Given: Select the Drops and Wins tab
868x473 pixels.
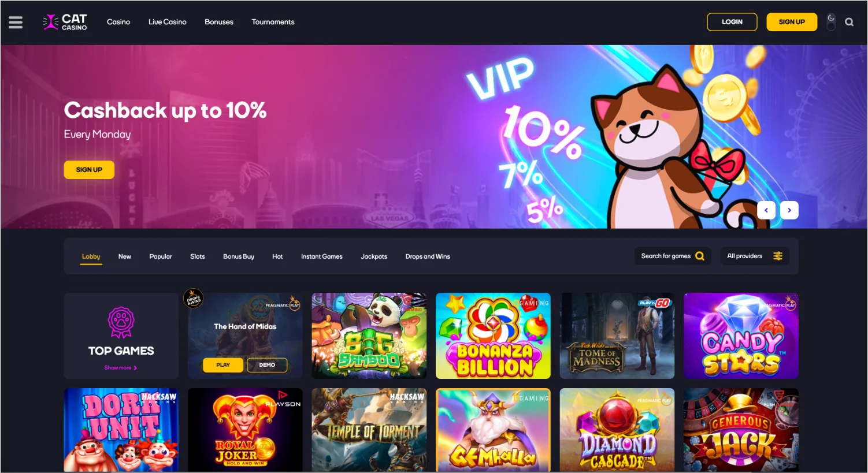Looking at the screenshot, I should point(428,256).
